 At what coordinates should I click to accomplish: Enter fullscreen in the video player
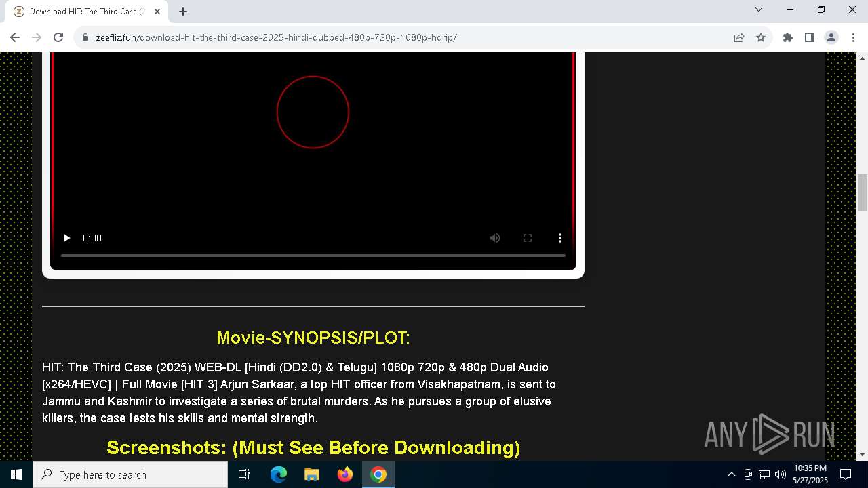coord(528,238)
